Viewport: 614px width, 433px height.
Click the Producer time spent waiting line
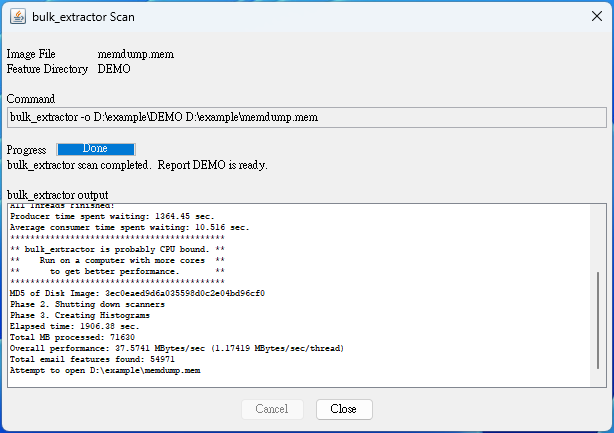pos(112,216)
